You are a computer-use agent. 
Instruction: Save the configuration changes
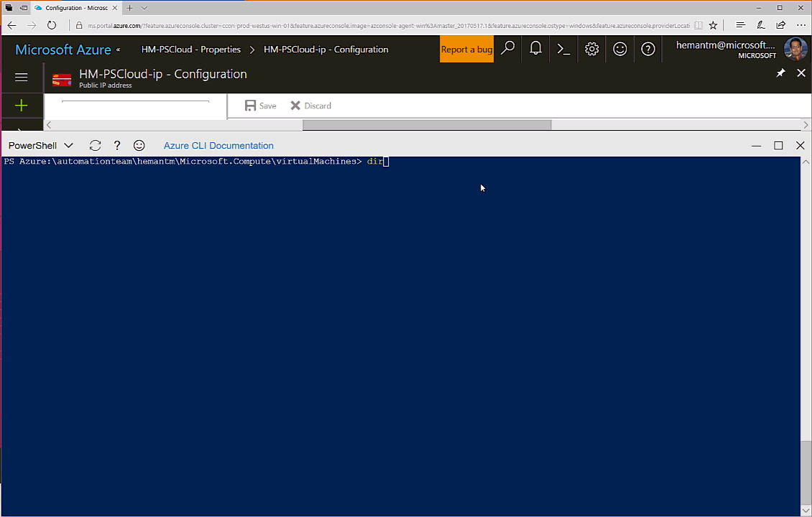pyautogui.click(x=260, y=106)
